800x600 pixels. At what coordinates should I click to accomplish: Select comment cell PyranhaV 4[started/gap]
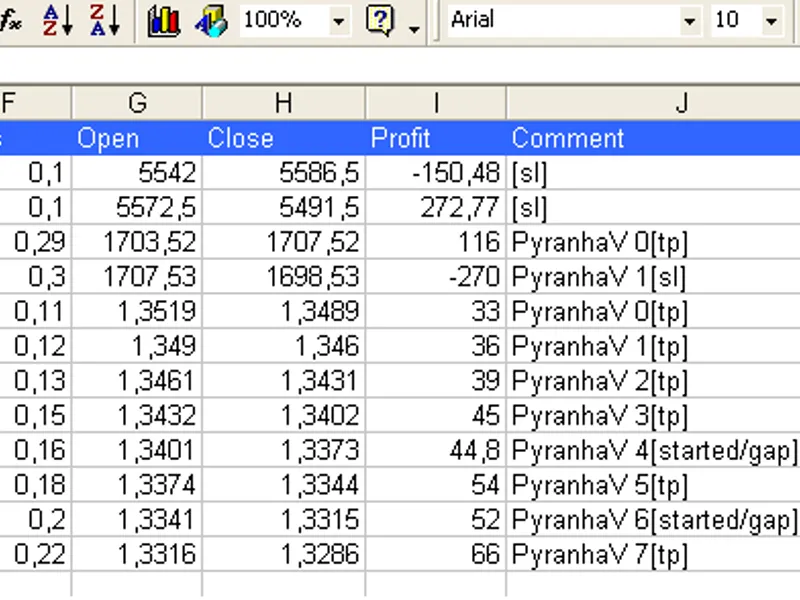click(654, 451)
